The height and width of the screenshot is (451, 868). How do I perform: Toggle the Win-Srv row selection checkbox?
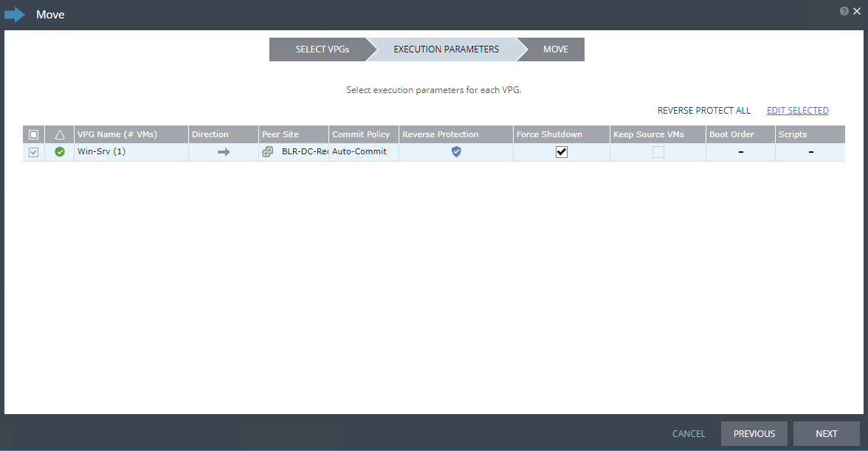pyautogui.click(x=33, y=152)
